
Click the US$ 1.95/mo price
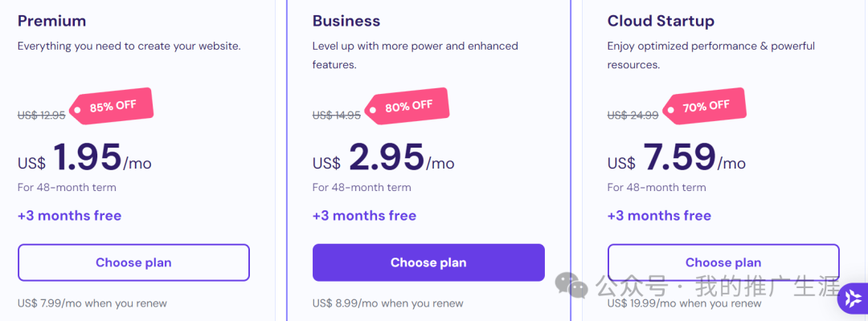(84, 158)
